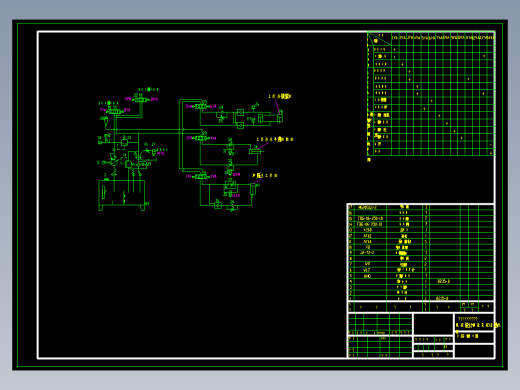Click the parts list table above title block
Screen dimensions: 520x390
pos(421,252)
